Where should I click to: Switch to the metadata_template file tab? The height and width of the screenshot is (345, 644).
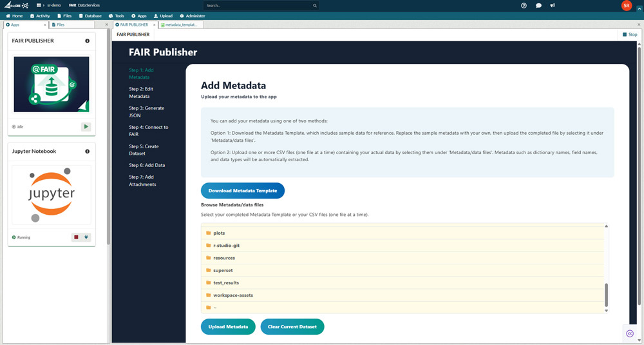click(x=181, y=25)
